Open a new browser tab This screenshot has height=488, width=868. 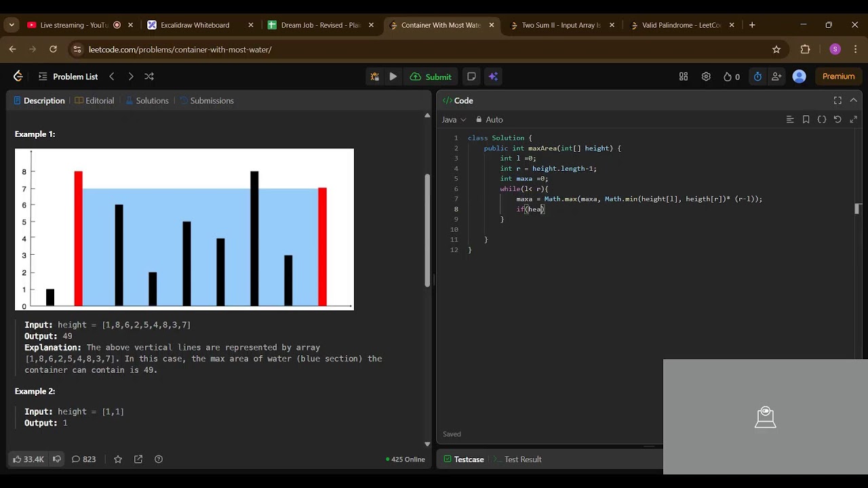(752, 25)
